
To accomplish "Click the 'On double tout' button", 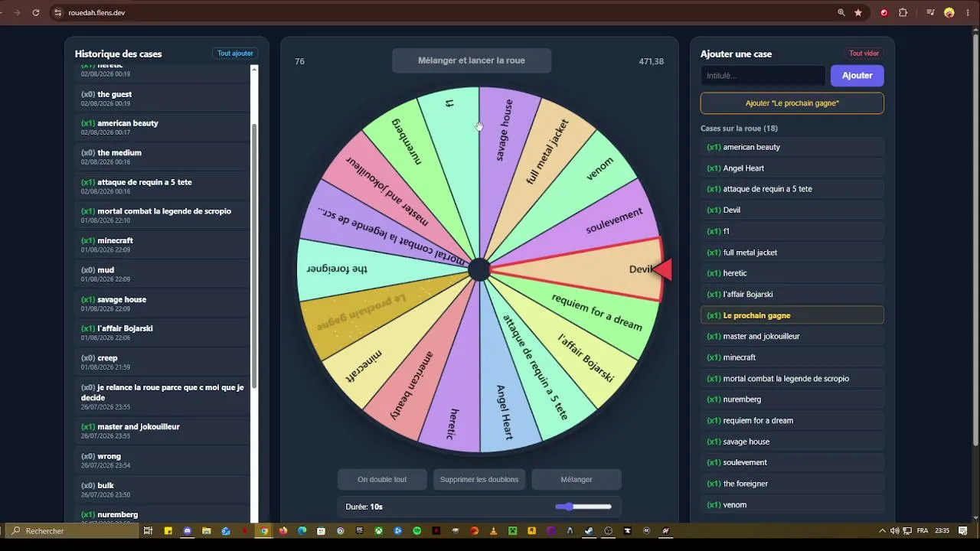I will [x=382, y=479].
